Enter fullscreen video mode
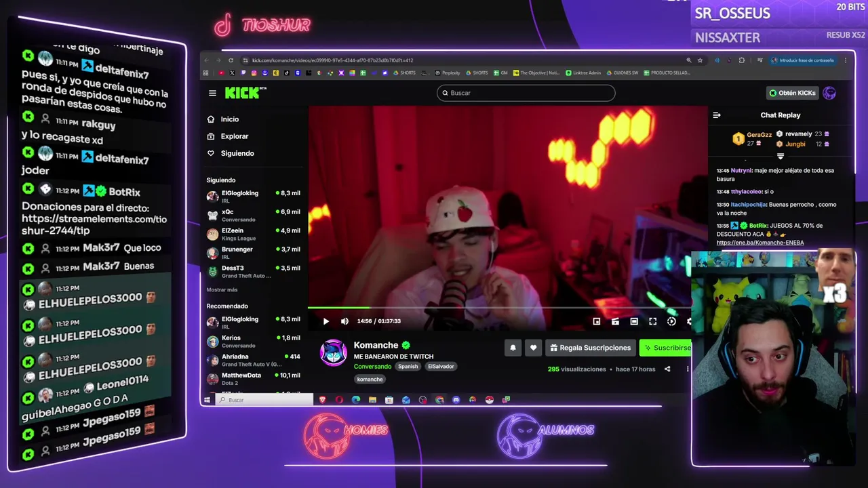 coord(652,321)
